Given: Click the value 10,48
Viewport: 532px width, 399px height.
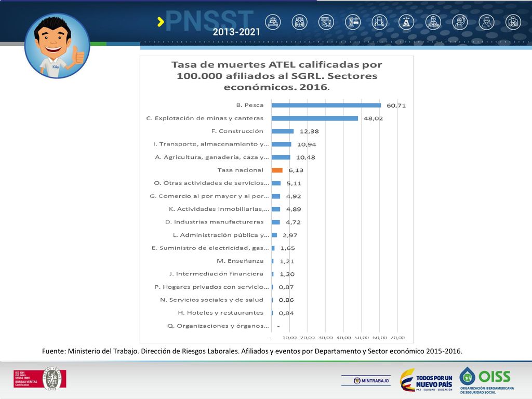Looking at the screenshot, I should coord(305,157).
